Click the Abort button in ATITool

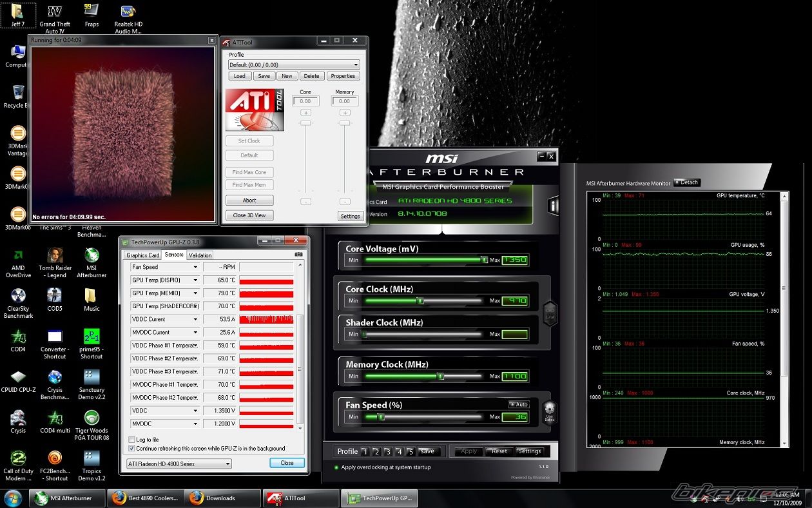(249, 200)
